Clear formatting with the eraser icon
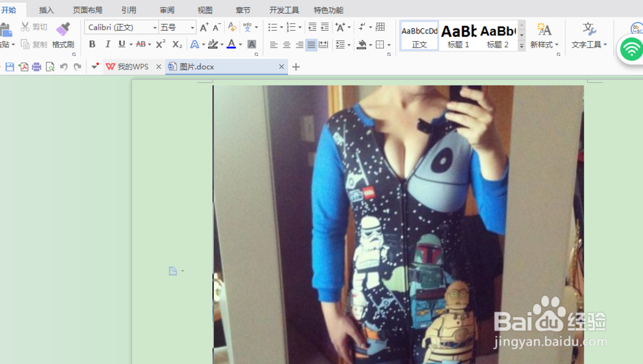The width and height of the screenshot is (643, 364). point(232,27)
